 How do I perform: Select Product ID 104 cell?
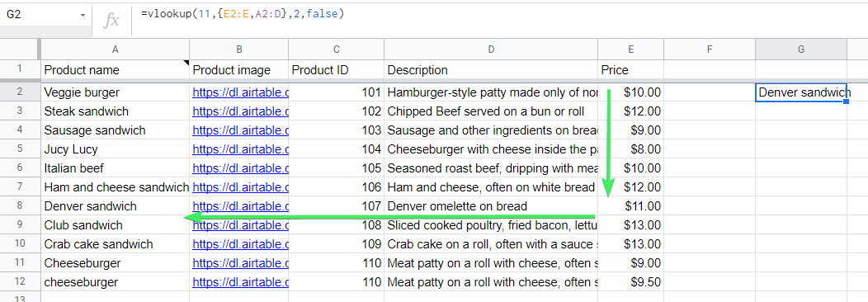(x=336, y=149)
